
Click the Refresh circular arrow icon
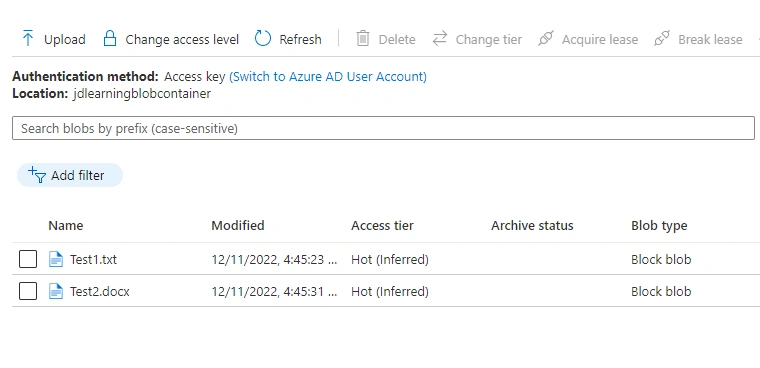coord(263,38)
